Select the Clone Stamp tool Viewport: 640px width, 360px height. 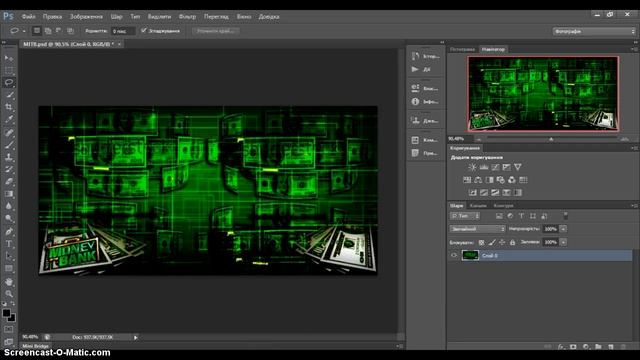tap(9, 157)
